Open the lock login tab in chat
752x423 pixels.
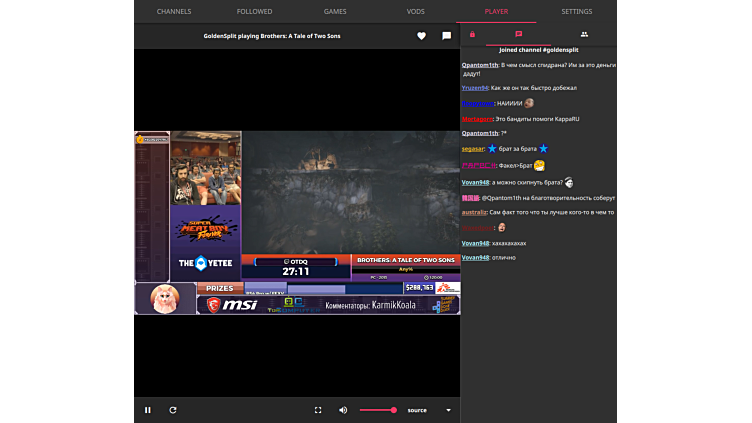click(x=472, y=34)
